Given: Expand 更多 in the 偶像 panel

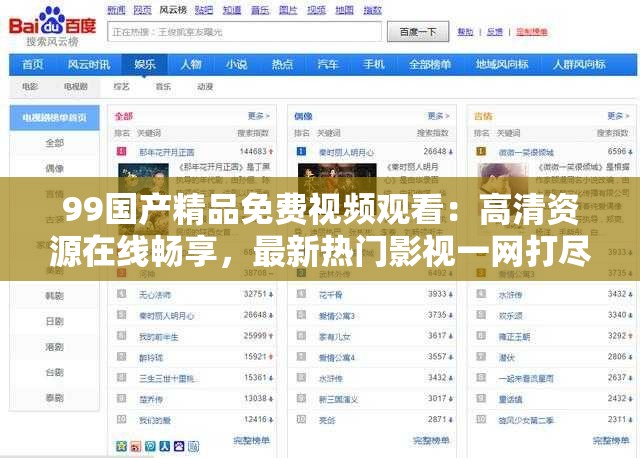Looking at the screenshot, I should pyautogui.click(x=438, y=116).
